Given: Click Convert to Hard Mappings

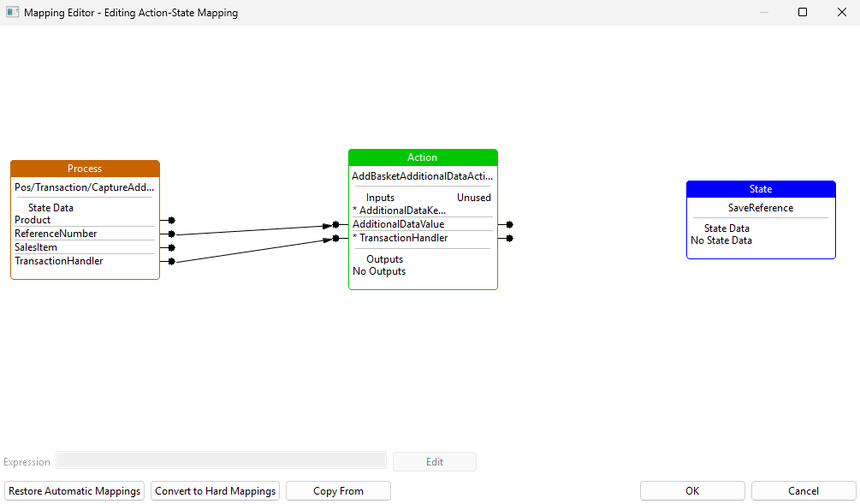Looking at the screenshot, I should (215, 490).
